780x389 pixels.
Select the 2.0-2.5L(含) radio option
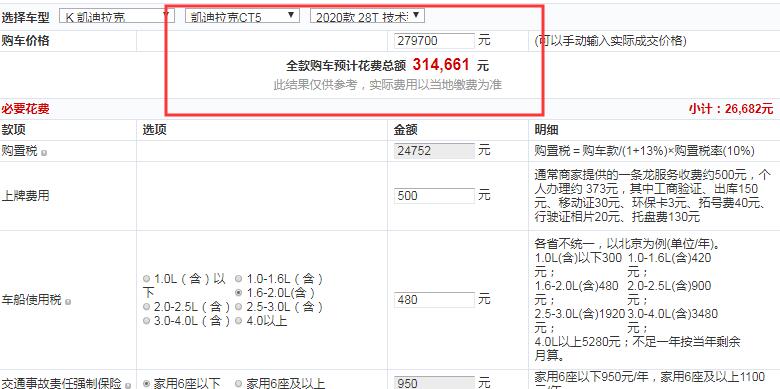146,306
